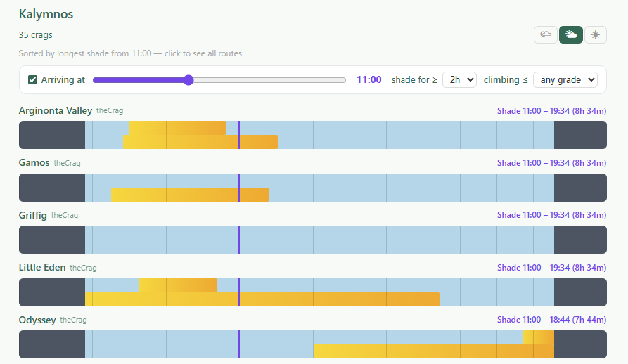The height and width of the screenshot is (364, 628).
Task: Select the overcast cloud weather icon
Action: 546,35
